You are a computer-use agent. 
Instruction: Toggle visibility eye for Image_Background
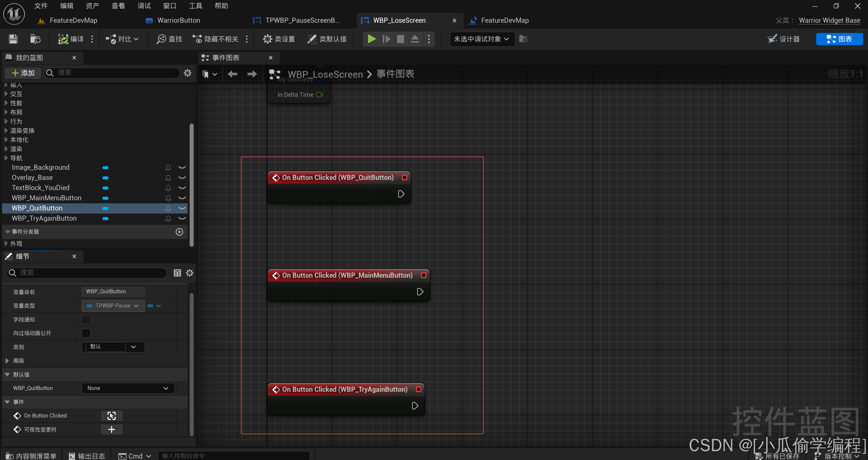(x=182, y=167)
